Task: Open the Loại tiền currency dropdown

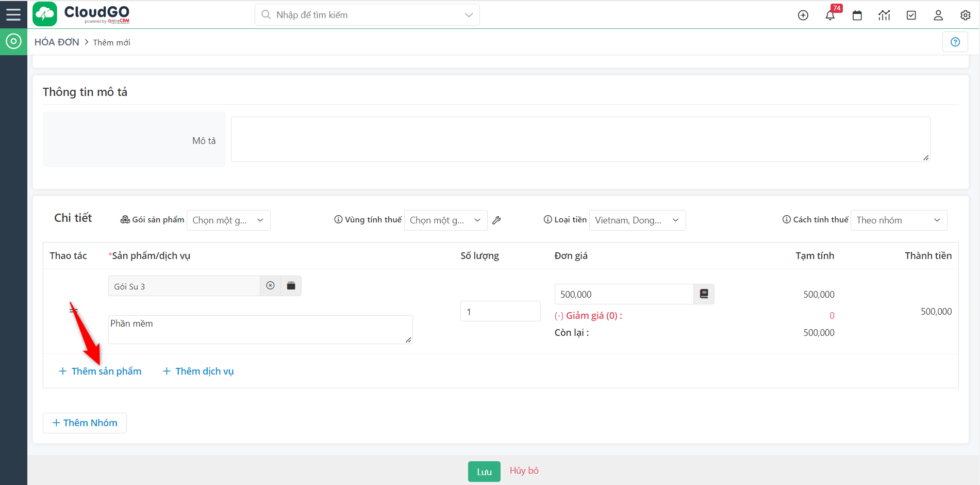Action: point(637,220)
